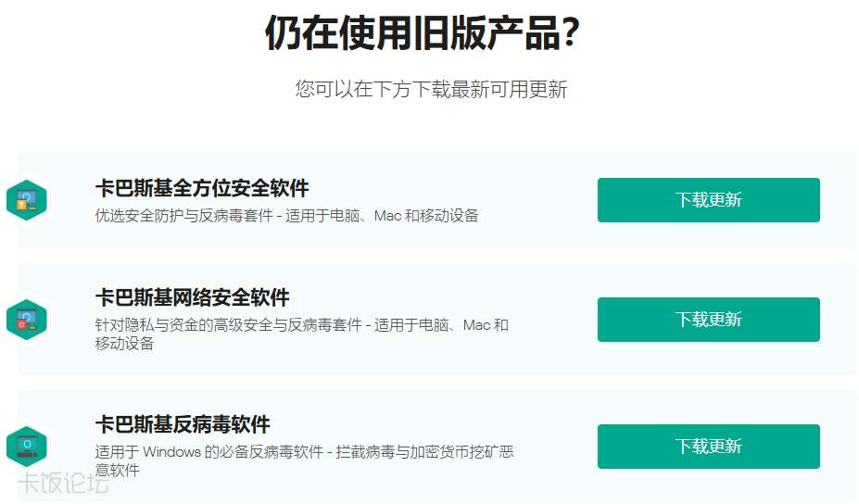Download update for 卡巴斯基网络安全软件

(x=708, y=320)
